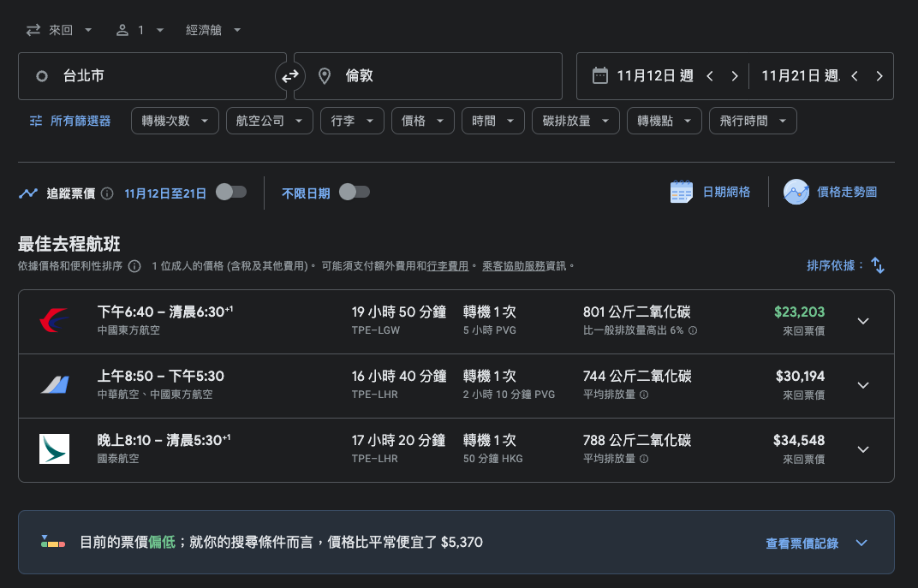Select the Cathay Pacific airline logo

click(55, 449)
